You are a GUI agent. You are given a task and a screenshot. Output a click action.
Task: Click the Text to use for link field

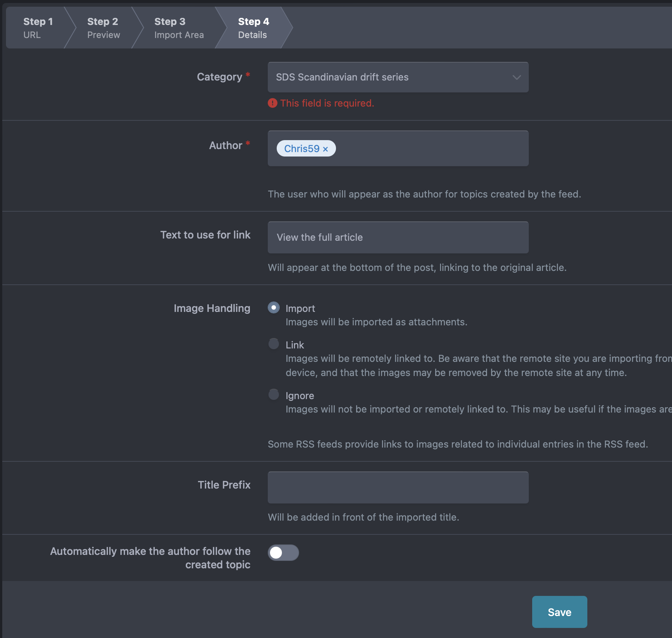pos(398,237)
